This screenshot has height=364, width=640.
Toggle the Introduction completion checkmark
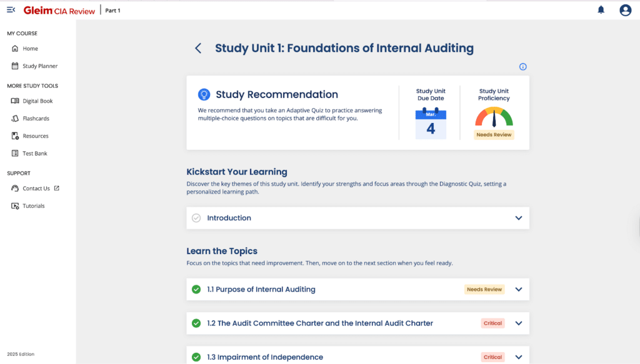point(196,218)
